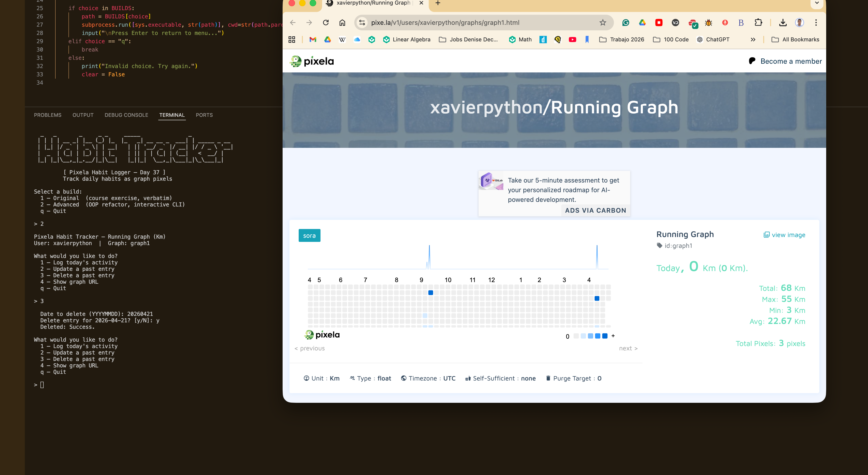Close the xavierpython/Running Graph tab

(421, 3)
